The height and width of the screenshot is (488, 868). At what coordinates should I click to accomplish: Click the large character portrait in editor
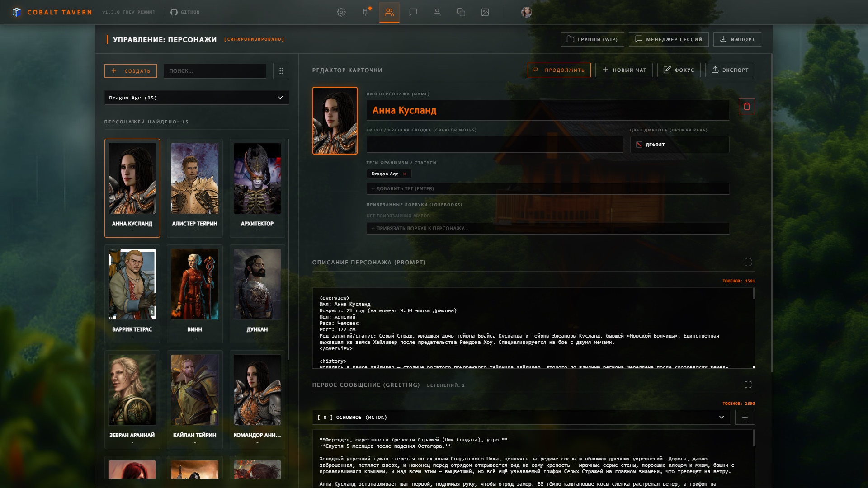tap(335, 121)
